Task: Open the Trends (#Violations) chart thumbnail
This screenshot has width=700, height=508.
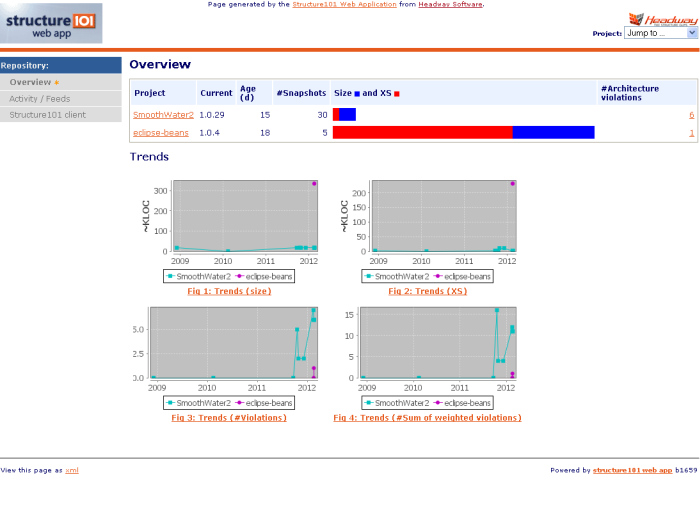Action: [225, 358]
